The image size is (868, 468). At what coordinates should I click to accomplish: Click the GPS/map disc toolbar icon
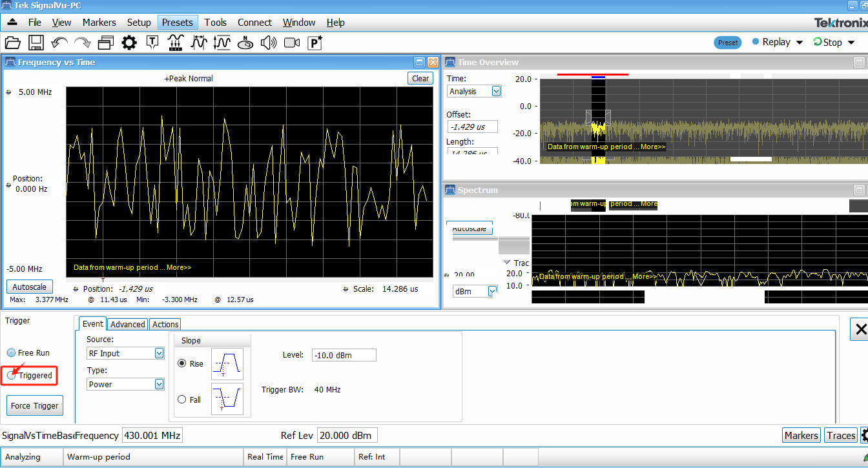coord(245,43)
